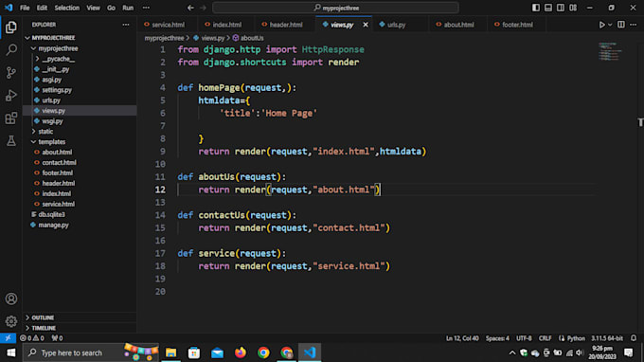Open the Run and Debug view
The height and width of the screenshot is (362, 644).
(11, 96)
